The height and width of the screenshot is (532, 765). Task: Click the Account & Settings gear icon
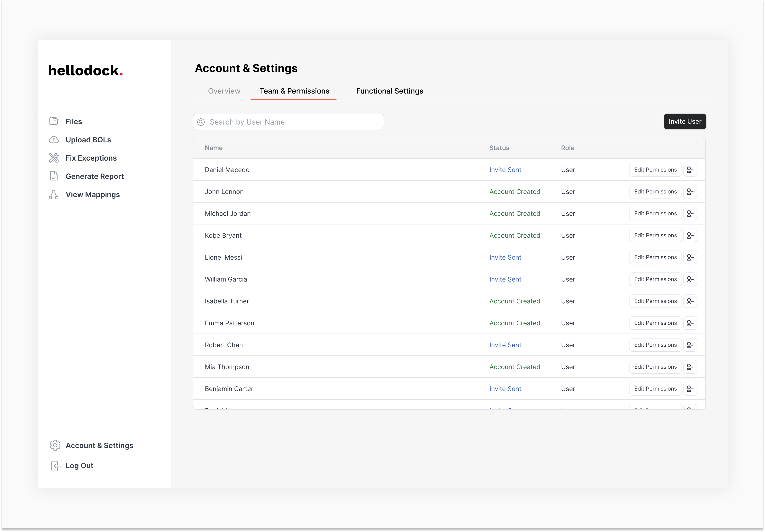click(55, 445)
